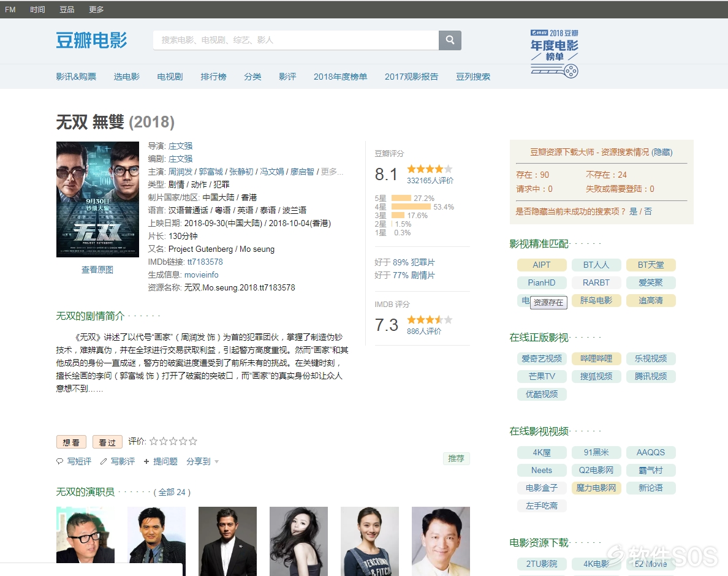
Task: Rate the movie with the first star
Action: [x=154, y=441]
